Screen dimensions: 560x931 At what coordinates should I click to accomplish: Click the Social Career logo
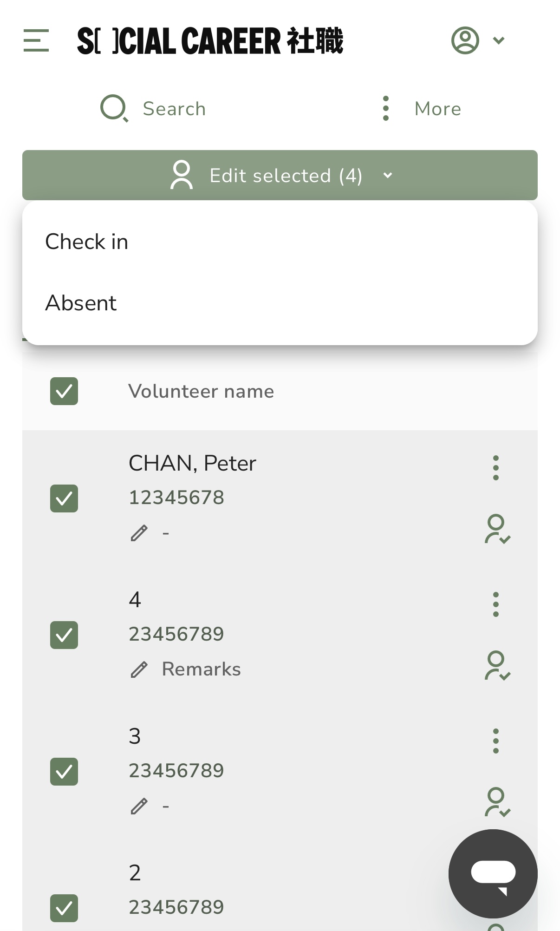pyautogui.click(x=210, y=40)
